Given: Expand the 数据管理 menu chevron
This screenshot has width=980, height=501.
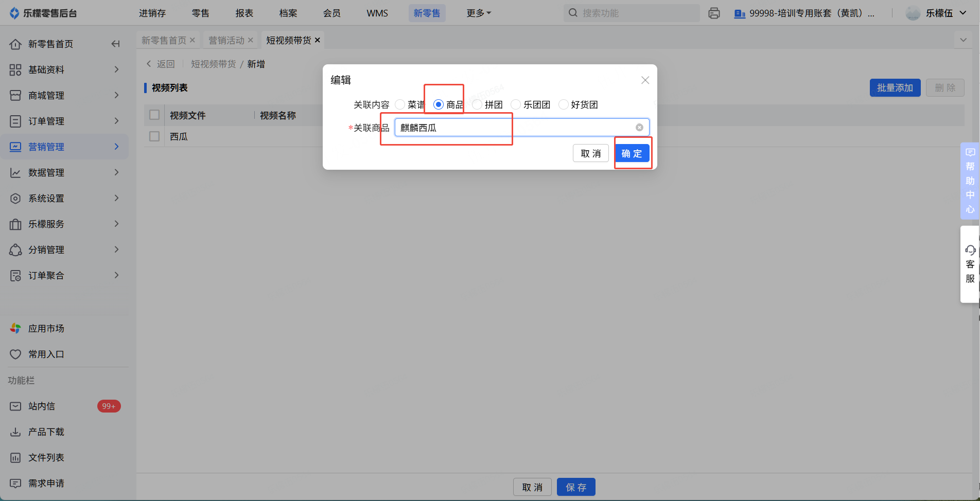Looking at the screenshot, I should tap(117, 172).
